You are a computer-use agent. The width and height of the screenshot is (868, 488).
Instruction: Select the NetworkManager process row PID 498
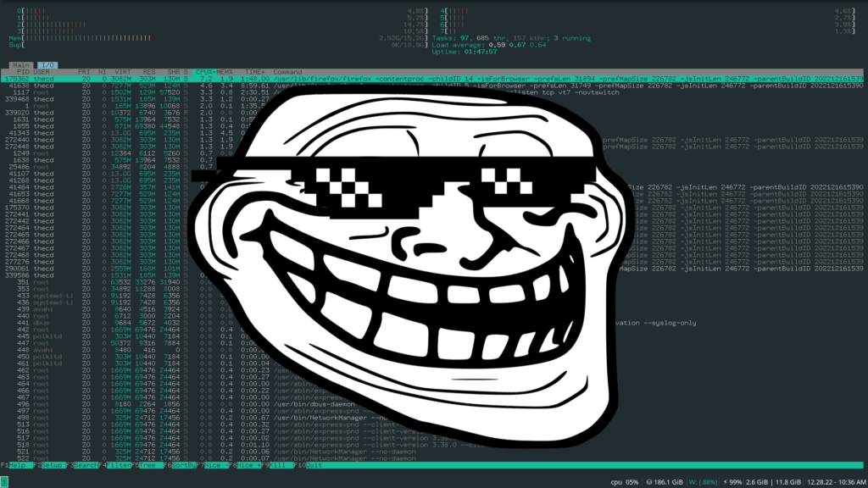click(x=431, y=418)
